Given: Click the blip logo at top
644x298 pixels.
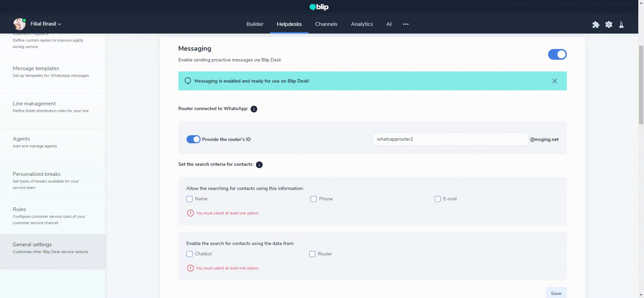Looking at the screenshot, I should pyautogui.click(x=319, y=7).
